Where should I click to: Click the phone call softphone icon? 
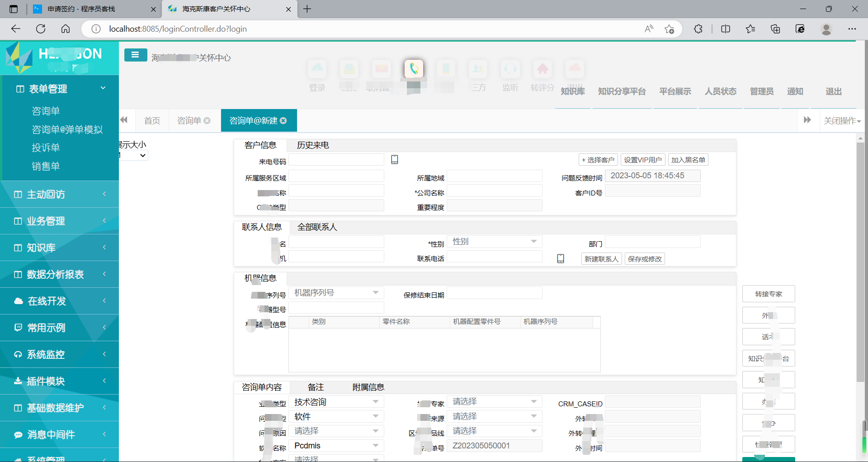[414, 69]
